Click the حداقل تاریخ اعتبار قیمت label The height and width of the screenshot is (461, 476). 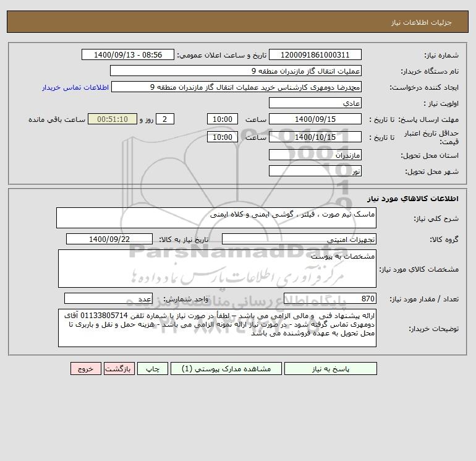click(431, 137)
